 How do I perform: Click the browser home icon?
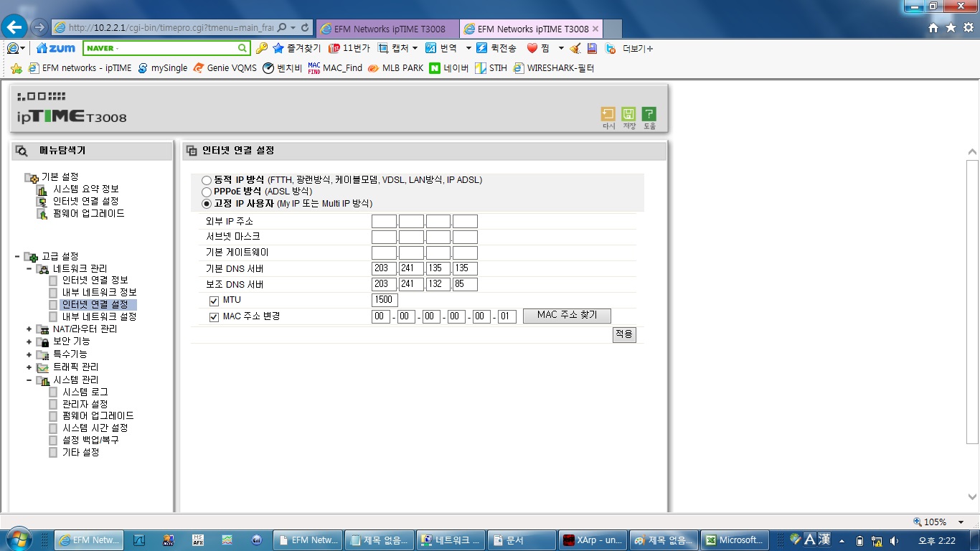click(933, 27)
